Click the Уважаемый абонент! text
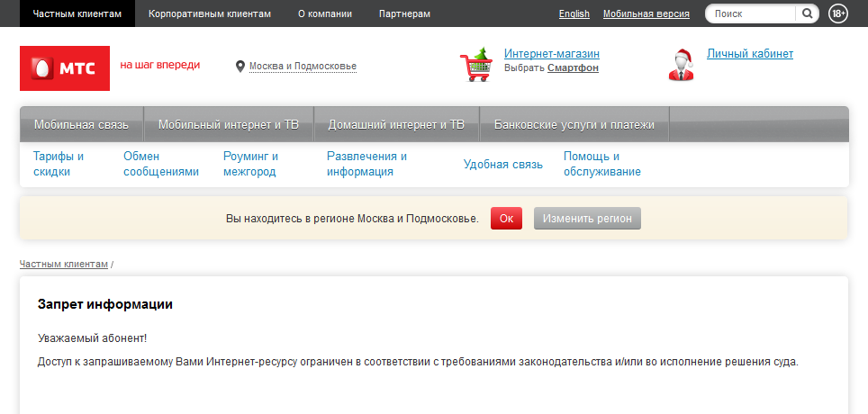This screenshot has height=414, width=868. [x=93, y=338]
